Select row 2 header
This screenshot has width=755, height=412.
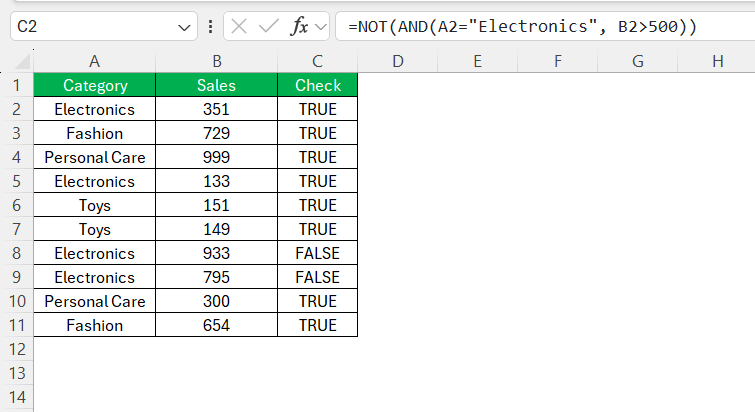click(x=17, y=109)
